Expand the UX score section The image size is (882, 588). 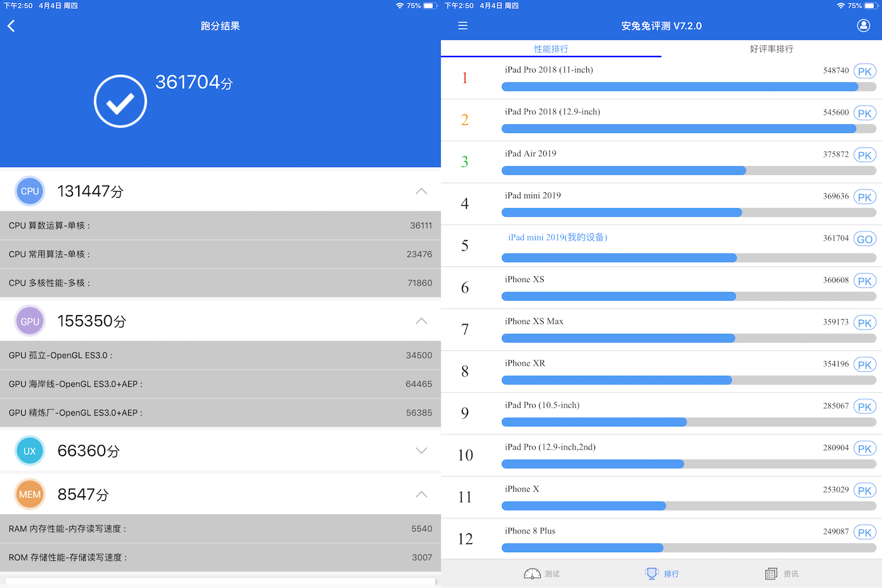[421, 450]
